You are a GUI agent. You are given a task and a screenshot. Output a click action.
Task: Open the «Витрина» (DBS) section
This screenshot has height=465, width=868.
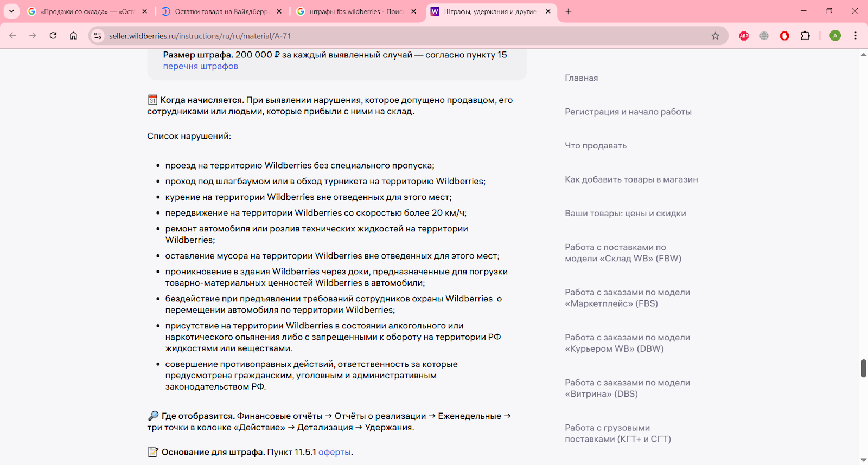click(628, 388)
